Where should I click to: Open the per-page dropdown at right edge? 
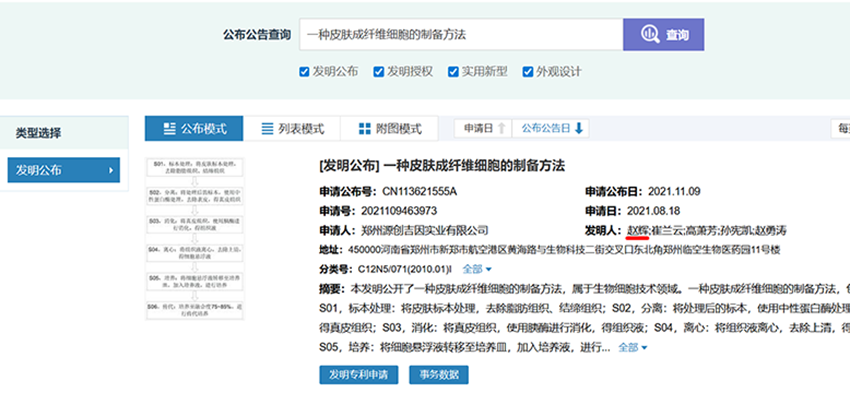(841, 128)
